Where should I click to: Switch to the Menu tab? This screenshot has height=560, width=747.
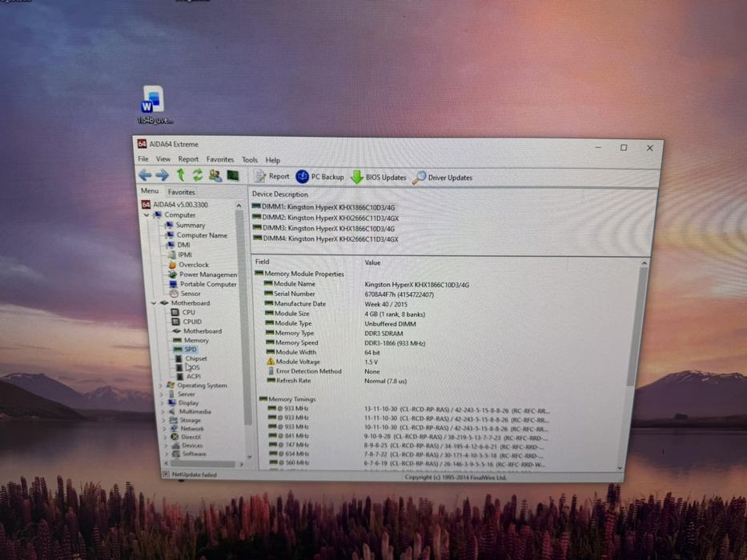click(150, 191)
